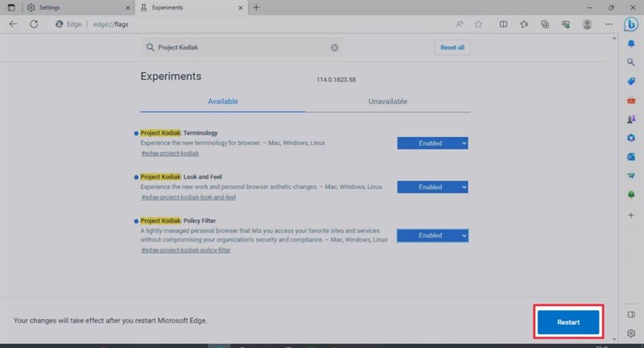644x348 pixels.
Task: Click the Project Kodiak: Look and Feel title
Action: [x=181, y=176]
